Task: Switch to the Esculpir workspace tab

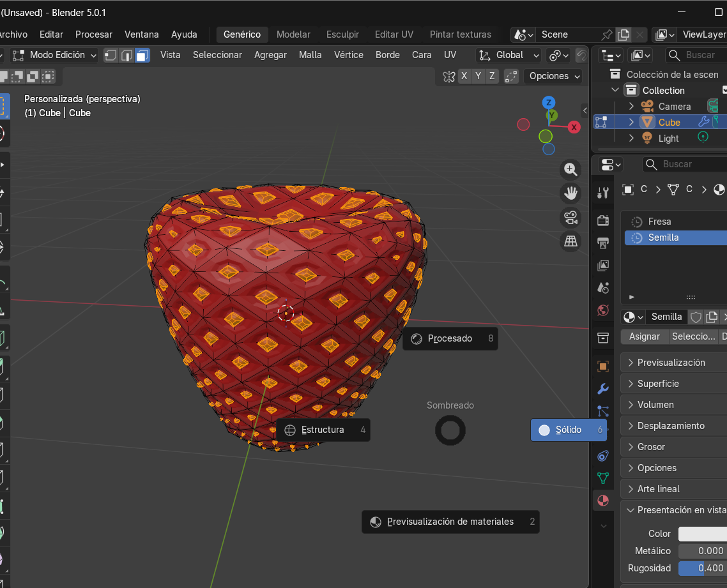Action: 342,34
